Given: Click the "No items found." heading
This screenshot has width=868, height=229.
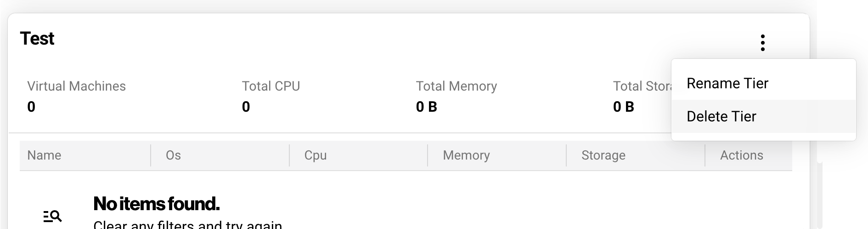Looking at the screenshot, I should pyautogui.click(x=156, y=204).
